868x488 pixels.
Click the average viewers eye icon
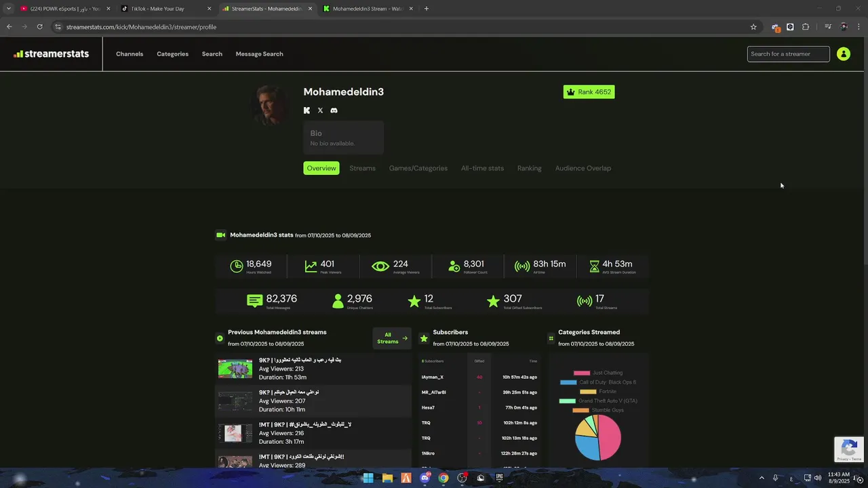click(380, 266)
